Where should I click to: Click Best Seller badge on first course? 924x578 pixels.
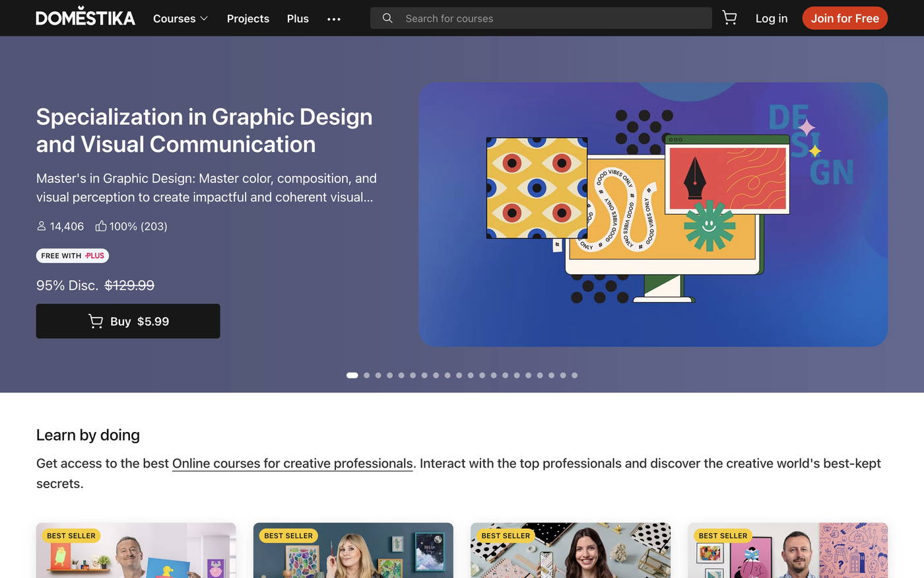71,536
